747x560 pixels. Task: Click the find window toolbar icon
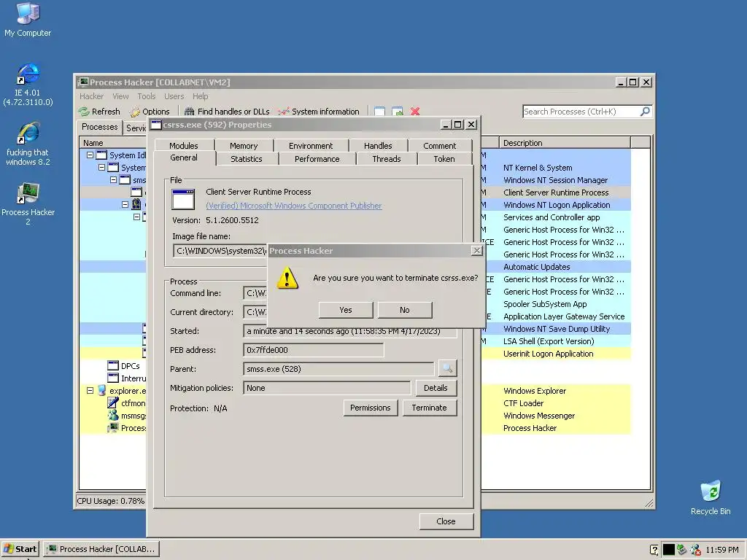tap(379, 112)
